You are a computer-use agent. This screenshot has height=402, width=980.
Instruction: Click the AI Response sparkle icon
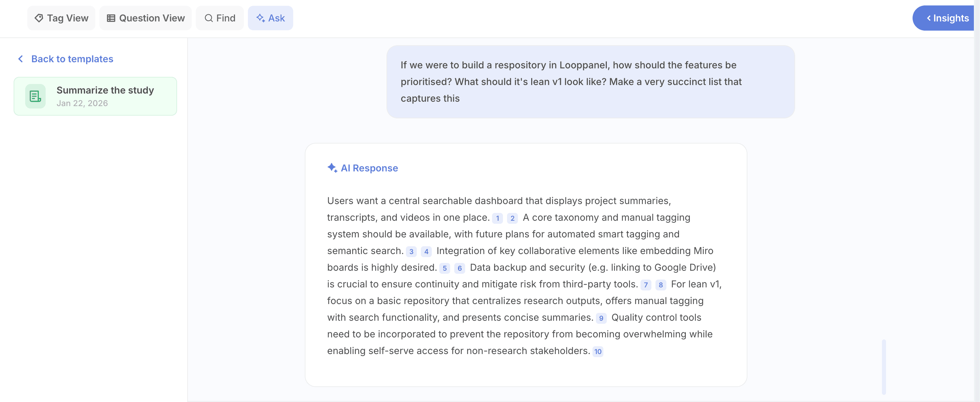tap(332, 168)
